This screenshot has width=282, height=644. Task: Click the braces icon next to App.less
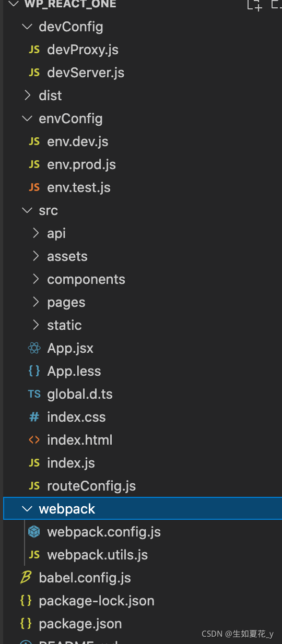[34, 371]
